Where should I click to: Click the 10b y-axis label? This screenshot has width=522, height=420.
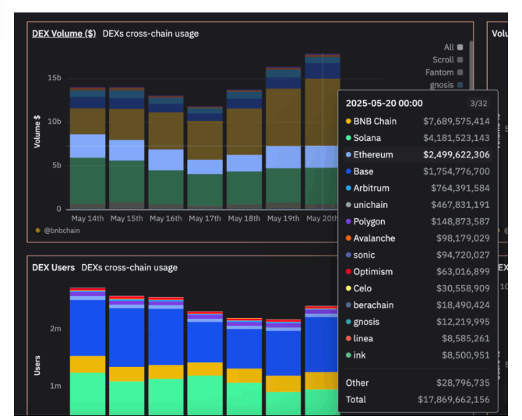[55, 122]
